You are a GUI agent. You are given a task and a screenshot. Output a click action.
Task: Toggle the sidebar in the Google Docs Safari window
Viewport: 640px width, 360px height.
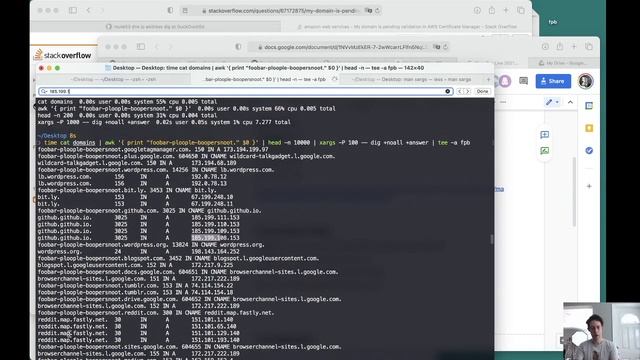pos(141,47)
